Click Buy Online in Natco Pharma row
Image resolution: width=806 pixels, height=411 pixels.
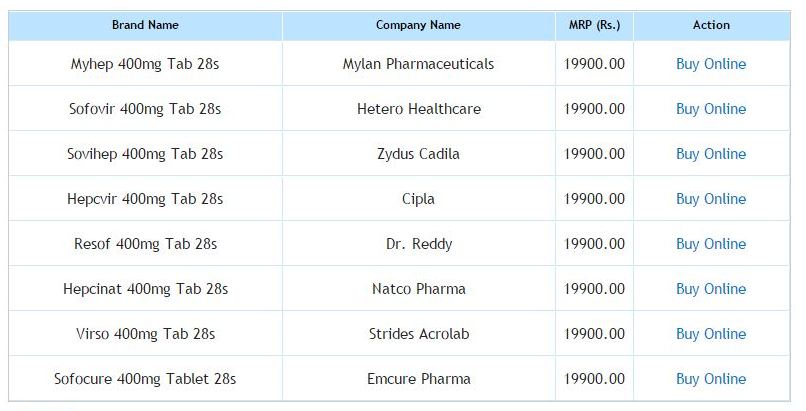pos(711,289)
